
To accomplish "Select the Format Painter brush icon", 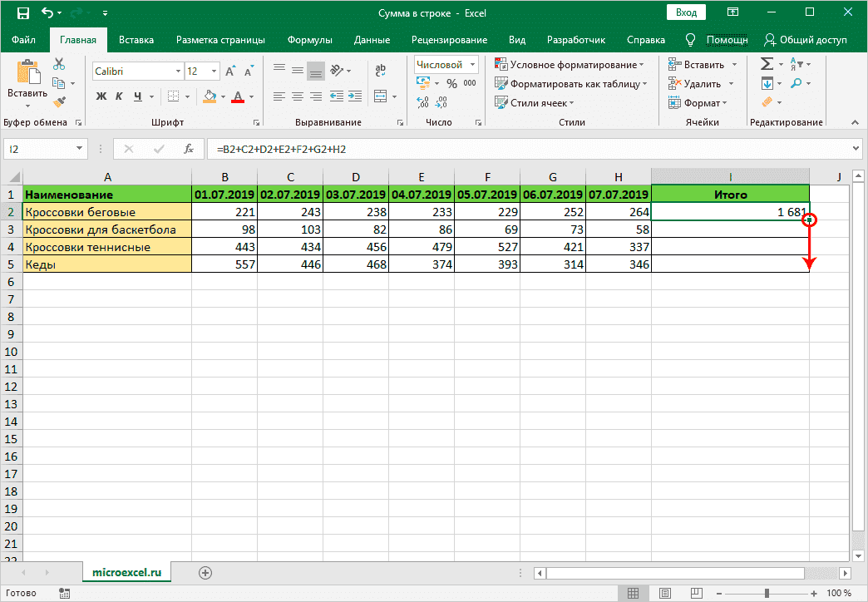I will 60,101.
